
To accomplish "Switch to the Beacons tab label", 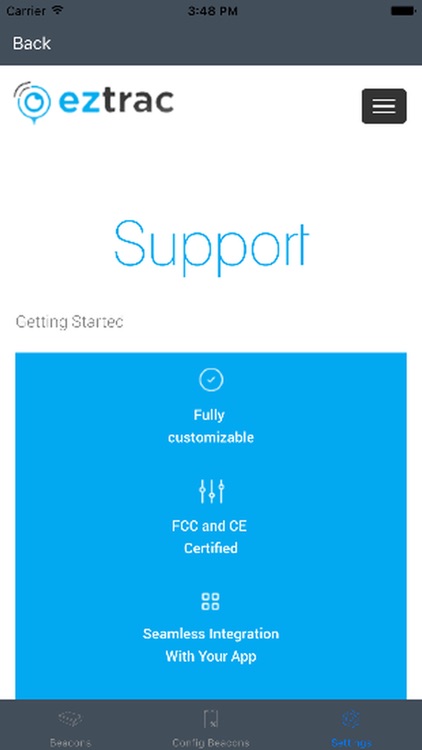I will [x=70, y=743].
